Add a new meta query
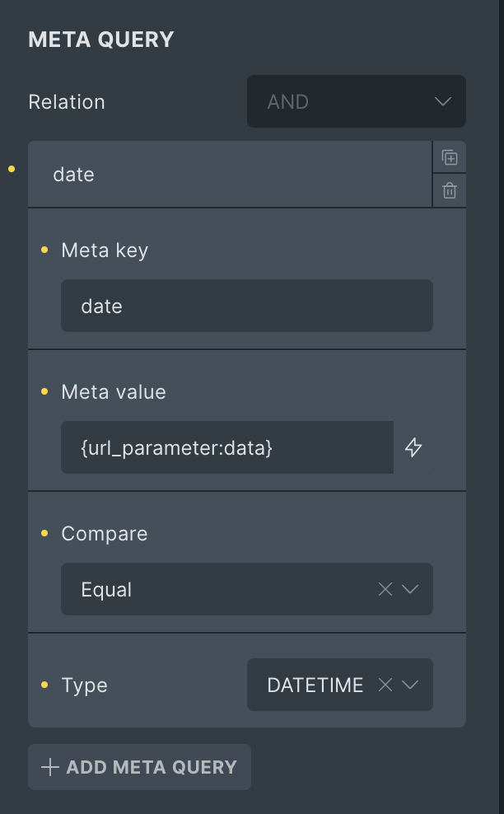 coord(140,767)
